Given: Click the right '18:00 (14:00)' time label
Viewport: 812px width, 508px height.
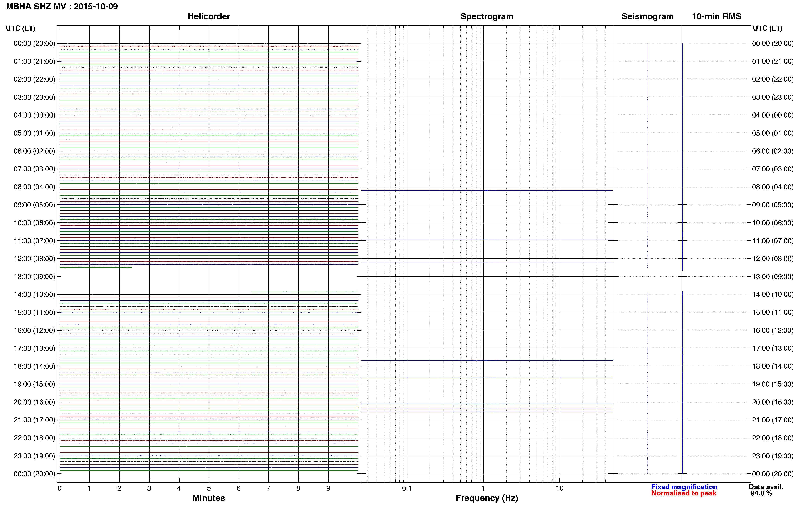Looking at the screenshot, I should click(x=773, y=366).
